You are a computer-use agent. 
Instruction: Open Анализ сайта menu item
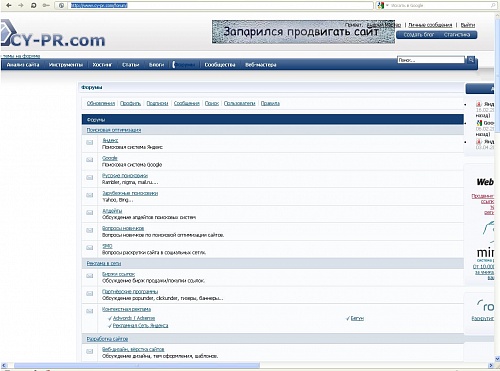pyautogui.click(x=23, y=65)
